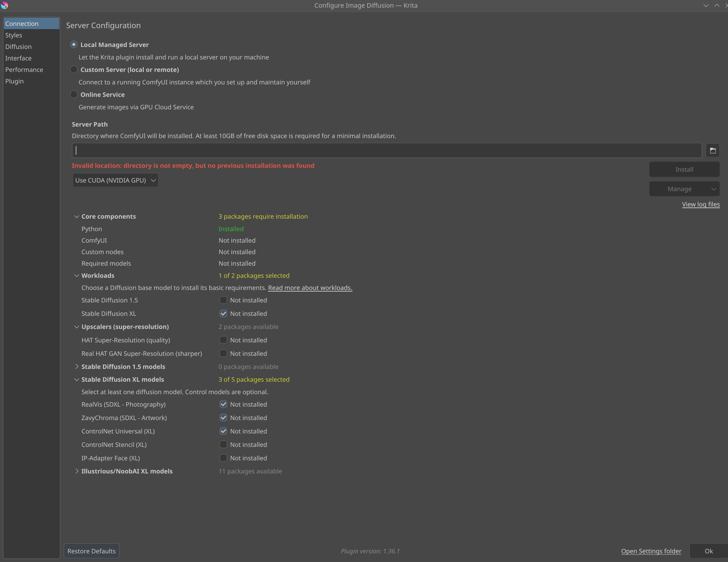Open the Settings folder link

pyautogui.click(x=651, y=551)
